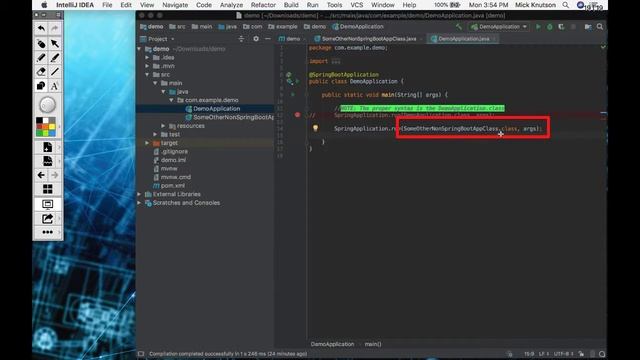Hide the Project panel with minus icon
The height and width of the screenshot is (360, 640).
pyautogui.click(x=268, y=39)
